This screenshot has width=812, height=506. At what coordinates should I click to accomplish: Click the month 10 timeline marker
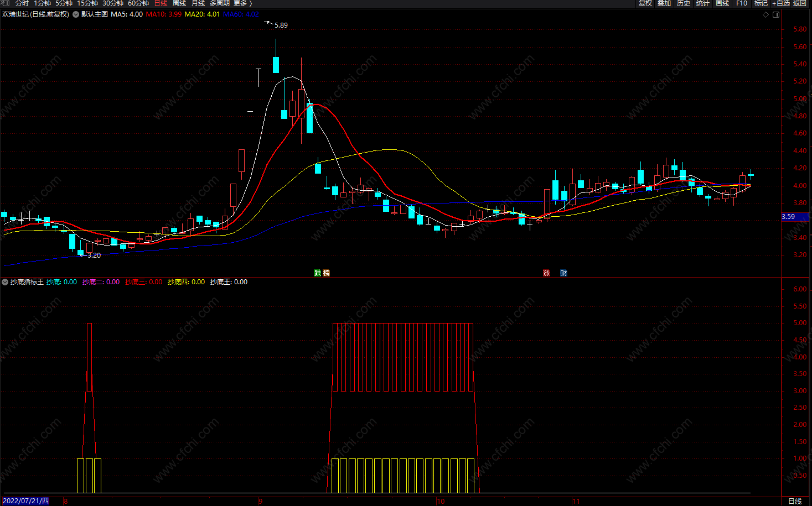point(441,502)
